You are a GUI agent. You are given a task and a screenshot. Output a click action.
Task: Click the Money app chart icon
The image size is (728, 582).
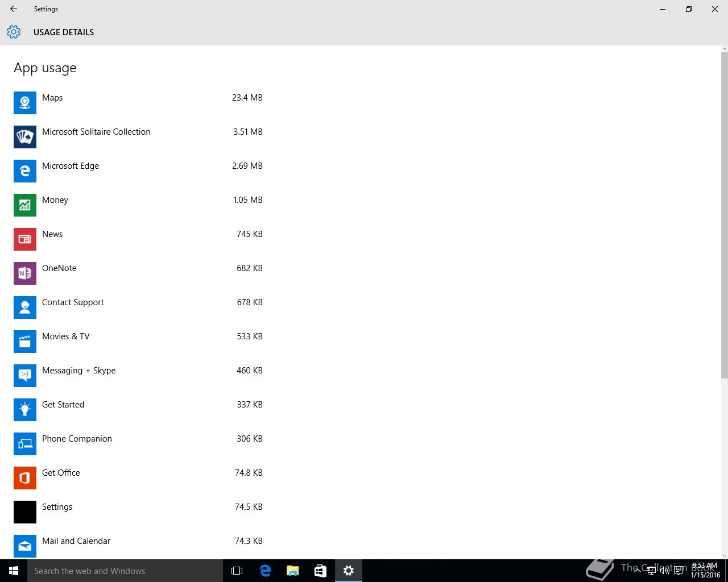click(x=25, y=205)
